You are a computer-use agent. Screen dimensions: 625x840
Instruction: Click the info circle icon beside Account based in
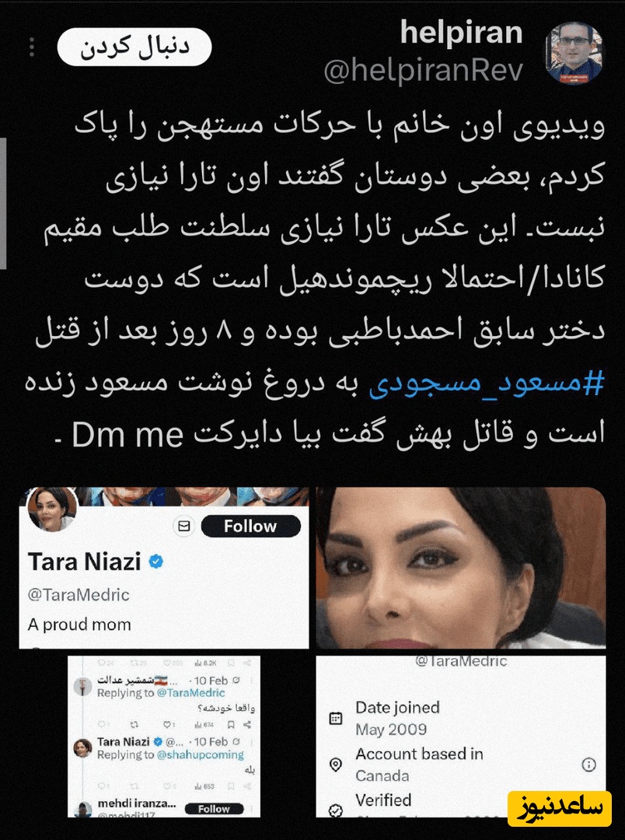pyautogui.click(x=588, y=765)
